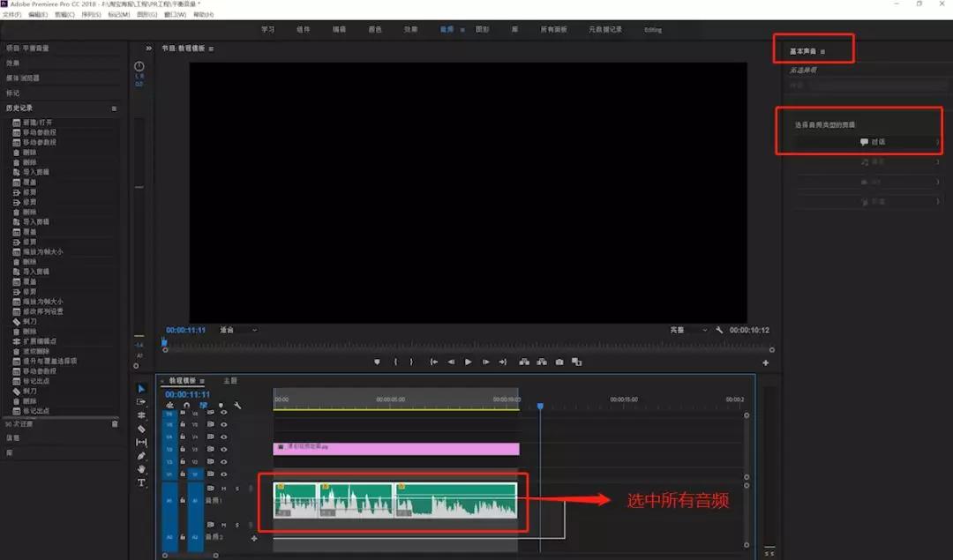Click the audio clock icon beside the monitor

point(139,66)
